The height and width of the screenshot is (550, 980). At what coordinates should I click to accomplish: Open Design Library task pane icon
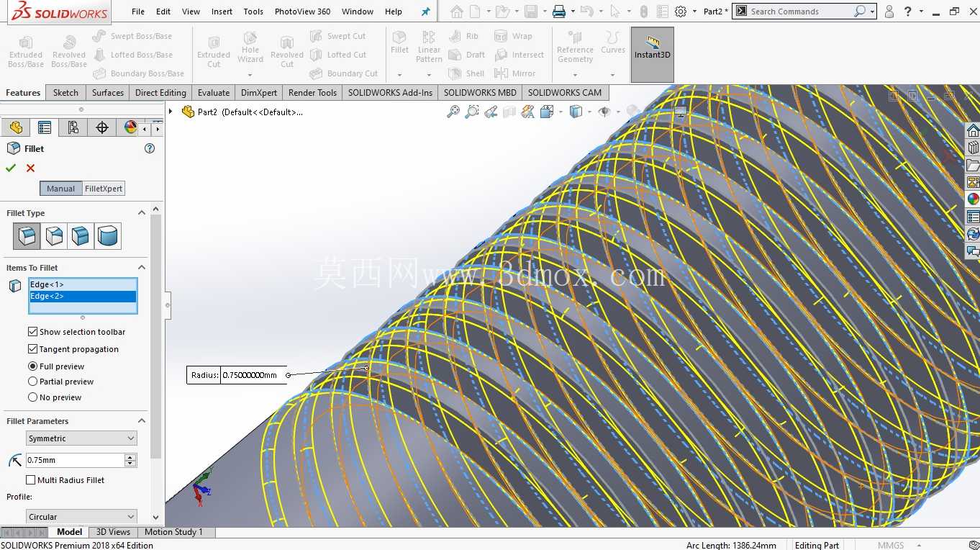tap(973, 148)
